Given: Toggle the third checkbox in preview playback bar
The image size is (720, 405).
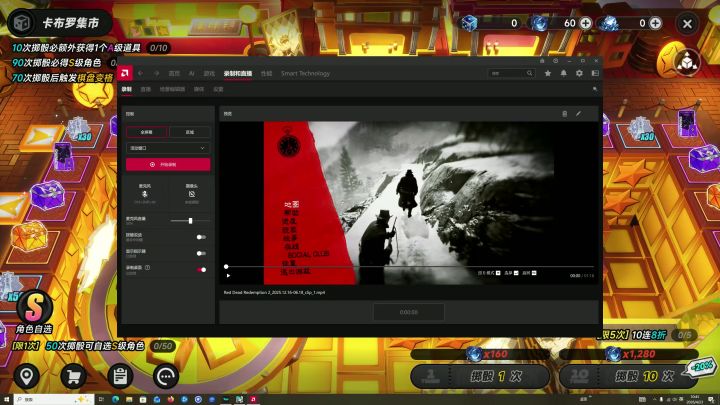Looking at the screenshot, I should [534, 273].
